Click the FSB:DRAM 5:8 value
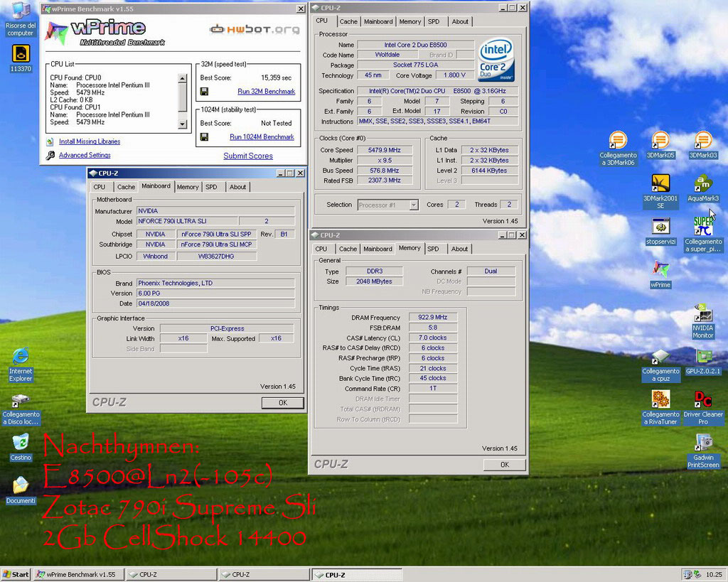The height and width of the screenshot is (582, 728). [433, 328]
